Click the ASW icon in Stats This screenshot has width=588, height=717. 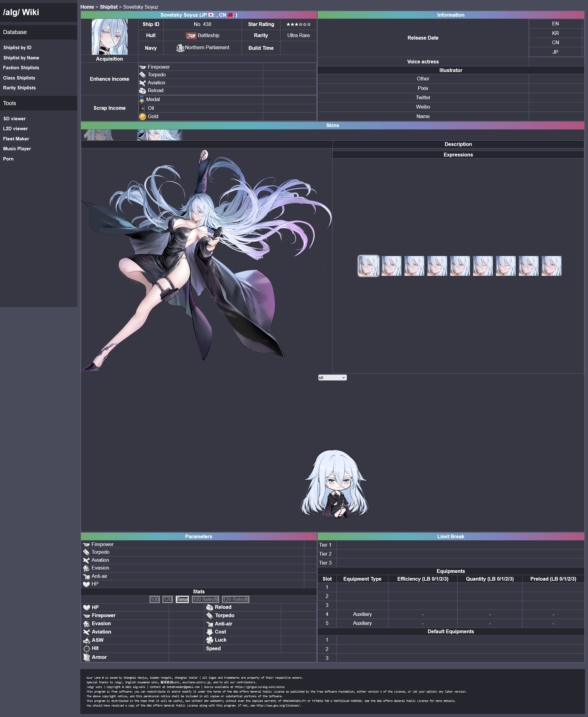(x=87, y=640)
